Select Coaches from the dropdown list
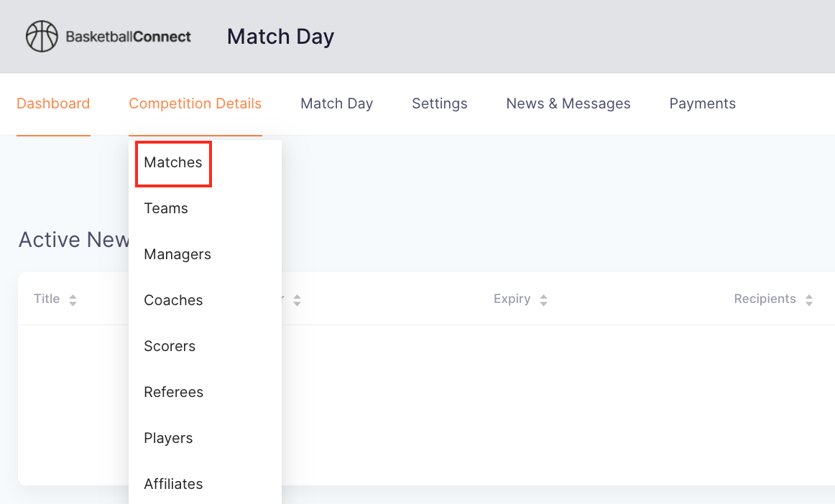The image size is (835, 504). [x=173, y=300]
